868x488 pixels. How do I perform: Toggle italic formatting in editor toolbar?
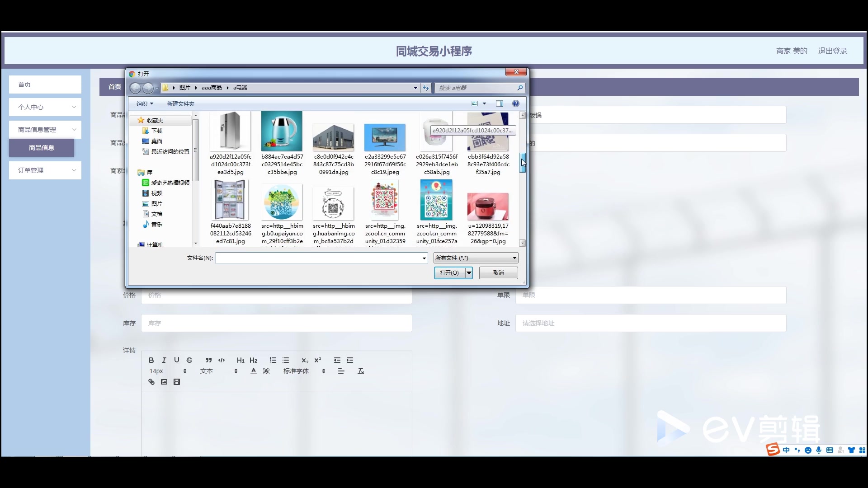[164, 360]
